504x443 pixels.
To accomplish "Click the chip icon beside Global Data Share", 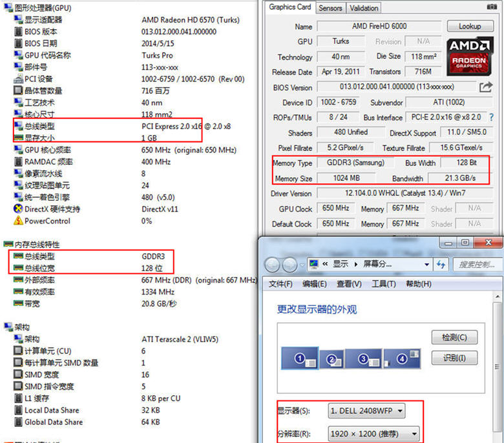I will 19,422.
